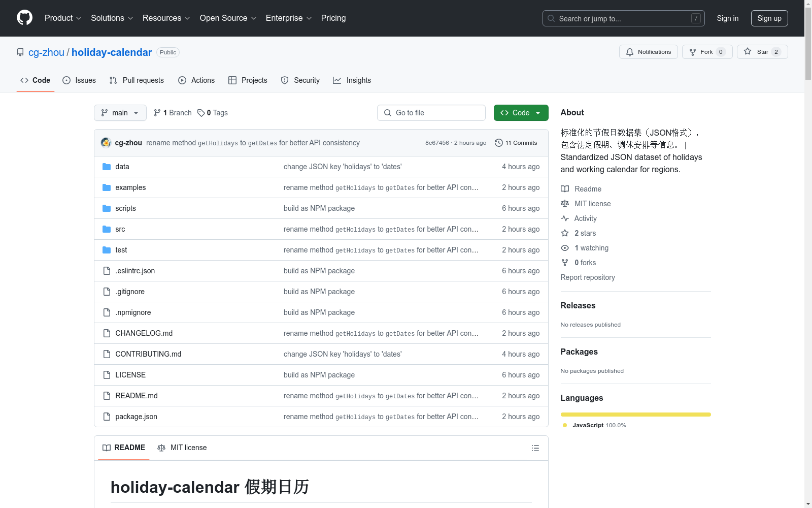Open the .eslintrc.json file
The width and height of the screenshot is (812, 508).
tap(135, 271)
